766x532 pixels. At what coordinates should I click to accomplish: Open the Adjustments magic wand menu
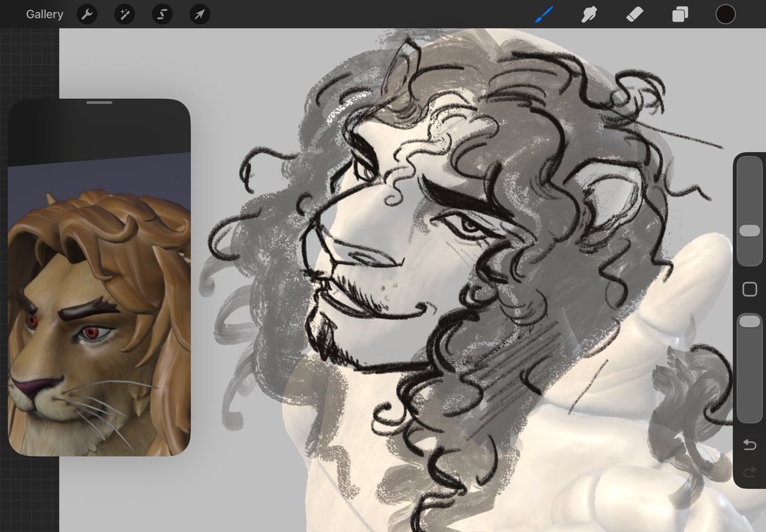coord(124,13)
